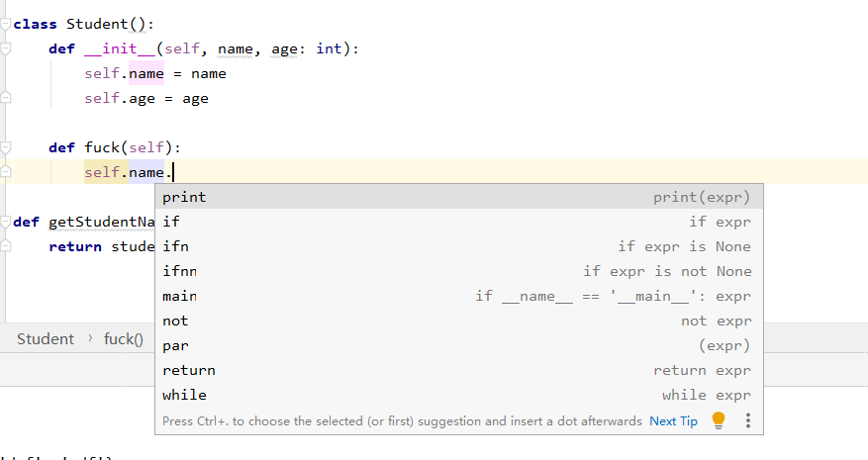Collapse the __init__ method fold marker

pyautogui.click(x=6, y=48)
